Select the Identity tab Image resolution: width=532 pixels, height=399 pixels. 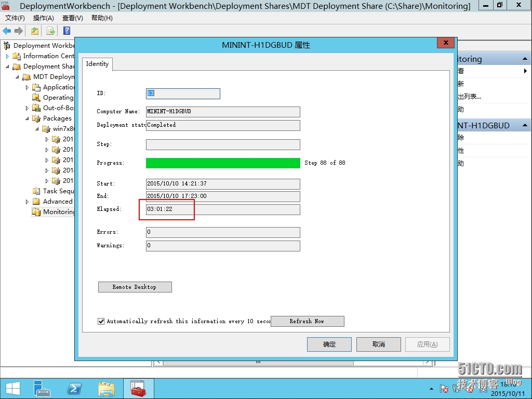coord(97,64)
